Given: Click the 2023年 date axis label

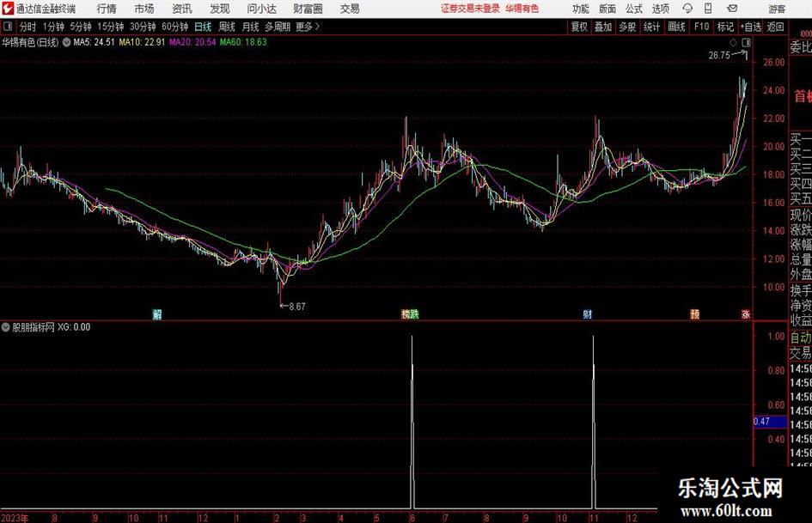Looking at the screenshot, I should pyautogui.click(x=15, y=518).
